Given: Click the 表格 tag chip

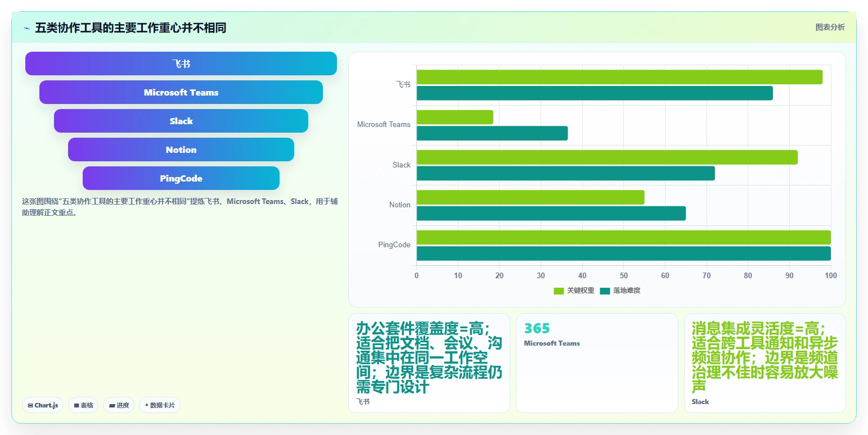Looking at the screenshot, I should 83,405.
